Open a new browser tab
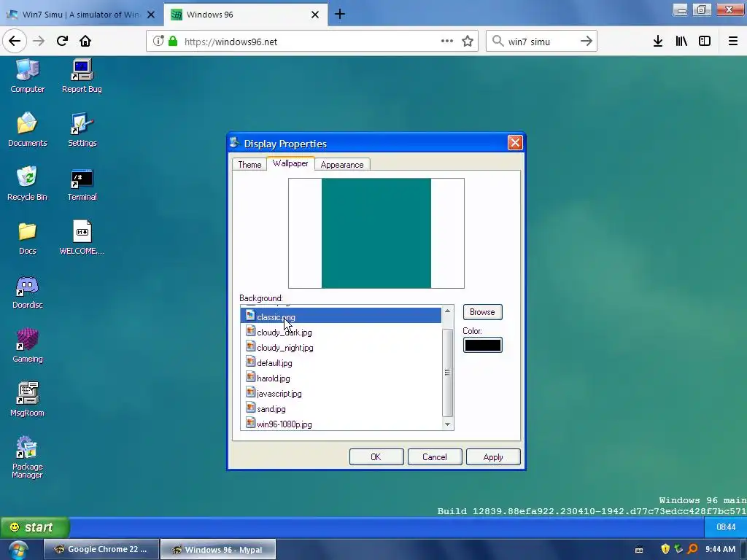The height and width of the screenshot is (560, 747). click(x=340, y=15)
